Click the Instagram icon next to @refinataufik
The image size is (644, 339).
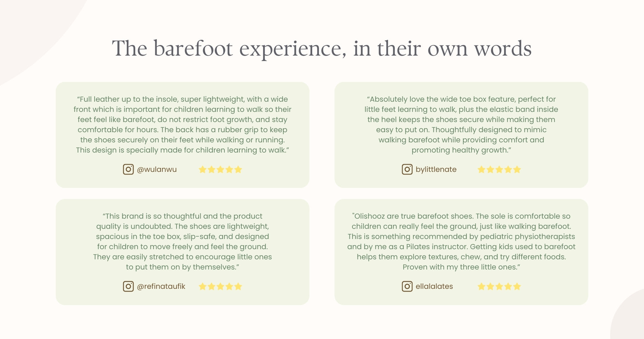click(x=128, y=286)
